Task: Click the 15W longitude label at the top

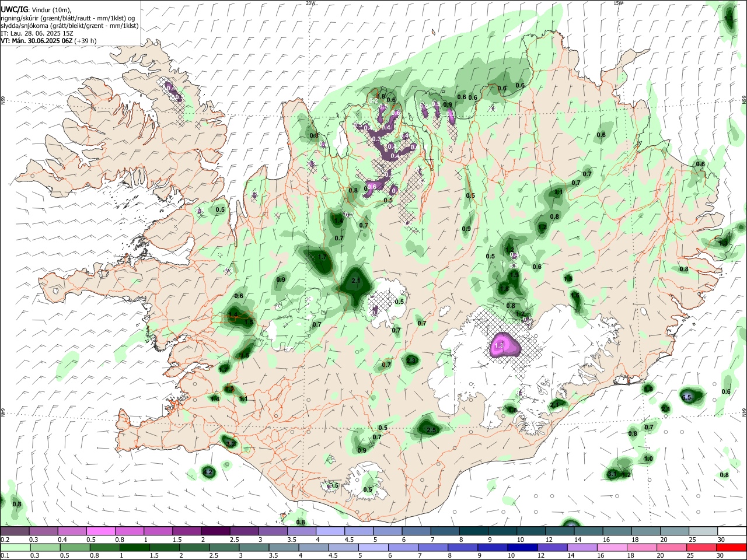Action: click(x=618, y=3)
